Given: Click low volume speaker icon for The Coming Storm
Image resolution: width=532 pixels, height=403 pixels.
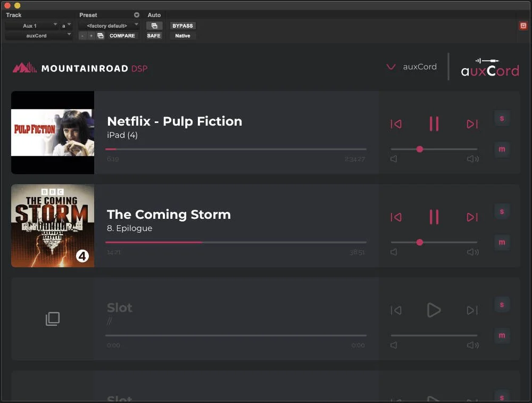Looking at the screenshot, I should (394, 252).
